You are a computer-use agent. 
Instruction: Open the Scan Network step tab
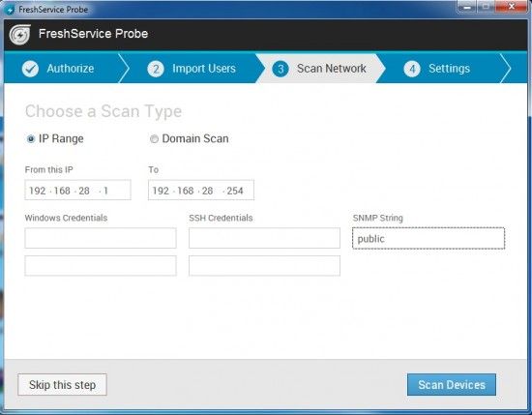(x=320, y=69)
